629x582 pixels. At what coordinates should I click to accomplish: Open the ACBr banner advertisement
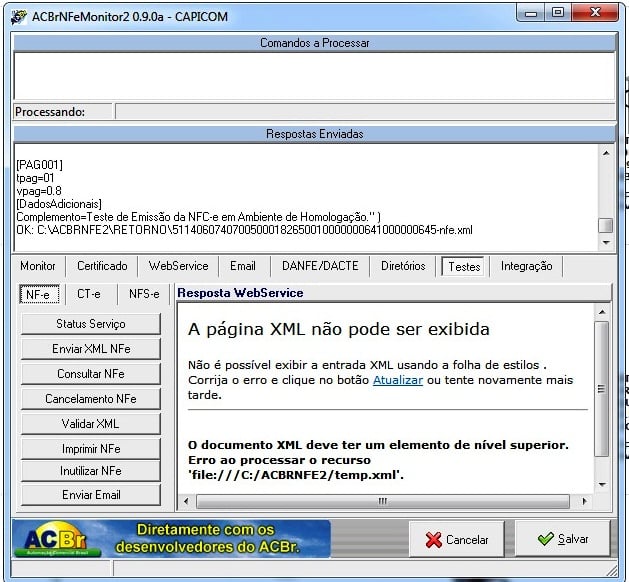pos(171,539)
